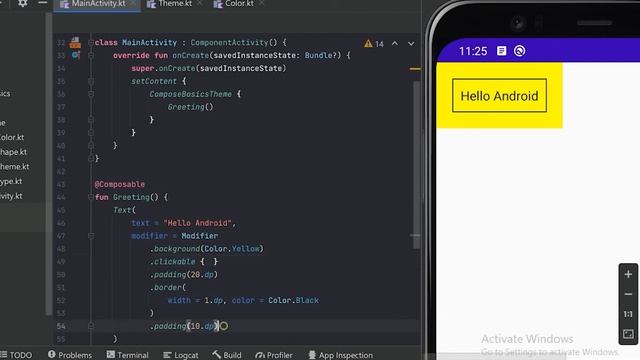The height and width of the screenshot is (360, 640).
Task: Select Type.kt in project tree
Action: pos(11,182)
